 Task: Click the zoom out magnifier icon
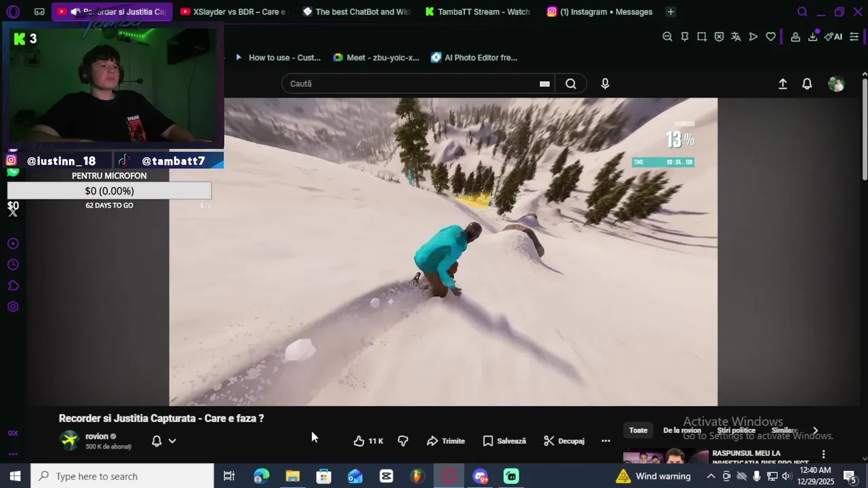coord(667,37)
